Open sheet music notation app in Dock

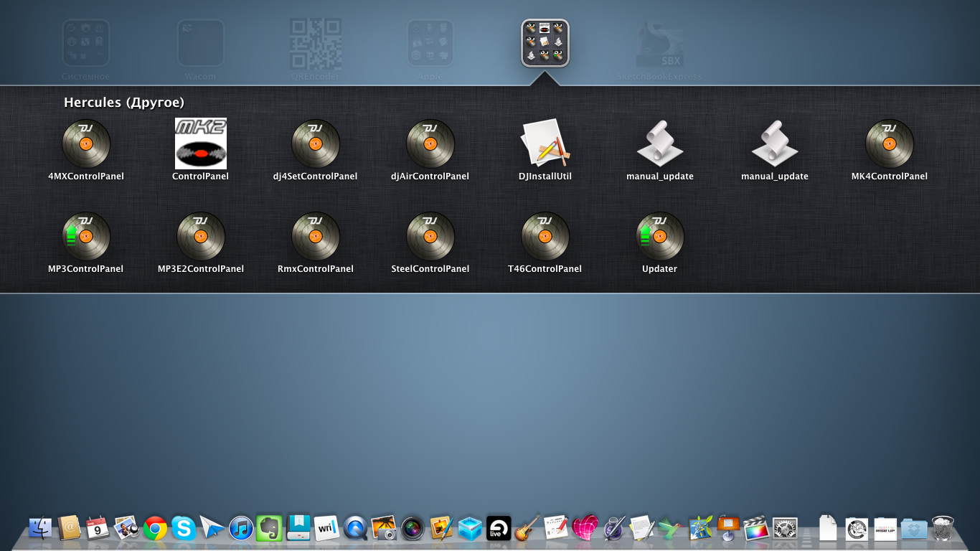click(556, 528)
